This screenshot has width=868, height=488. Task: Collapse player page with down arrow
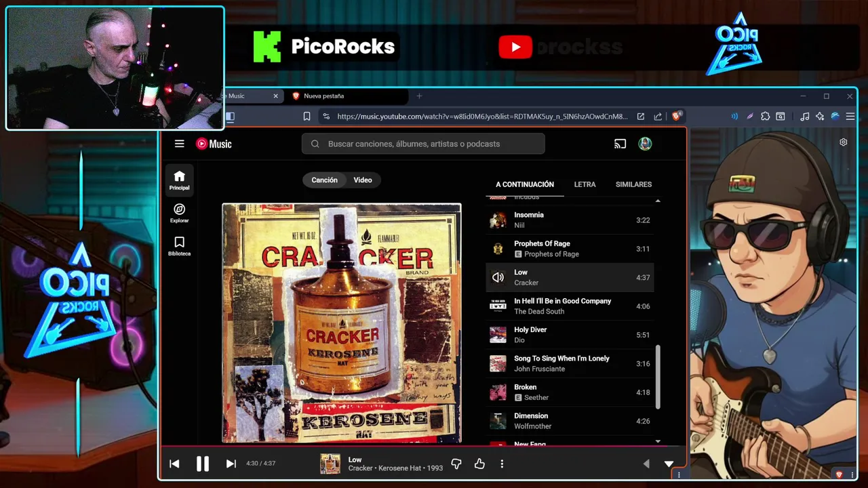669,464
